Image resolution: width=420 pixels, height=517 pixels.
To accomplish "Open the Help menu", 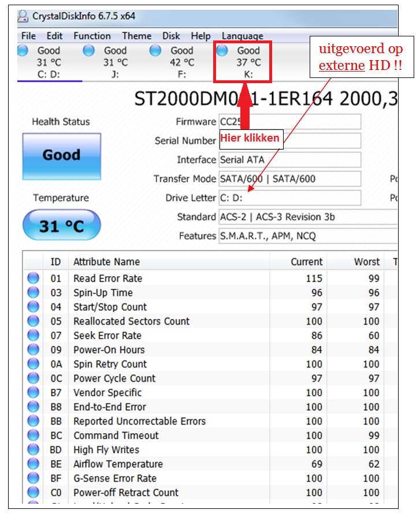I will coord(200,36).
